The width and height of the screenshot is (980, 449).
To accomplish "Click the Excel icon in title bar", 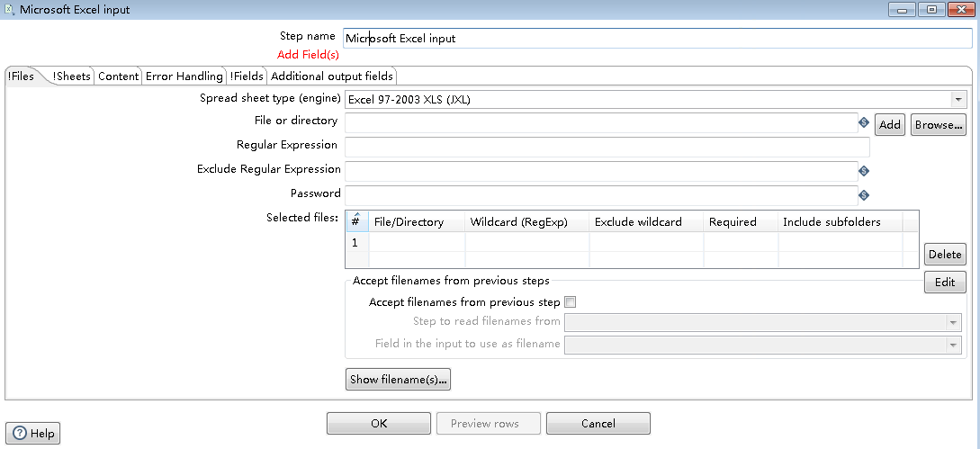I will tap(9, 9).
